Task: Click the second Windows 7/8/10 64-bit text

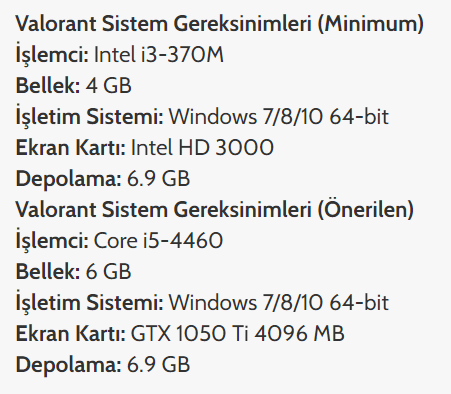Action: point(279,302)
